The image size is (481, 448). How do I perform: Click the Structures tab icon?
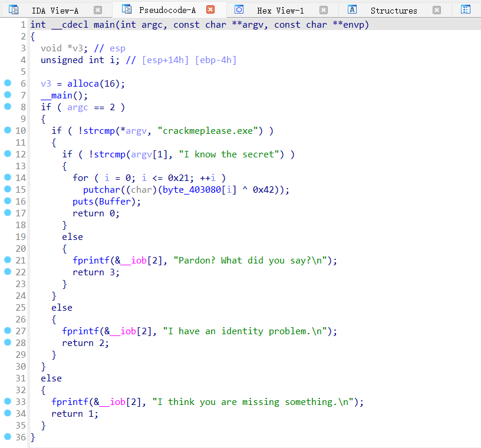[x=352, y=9]
